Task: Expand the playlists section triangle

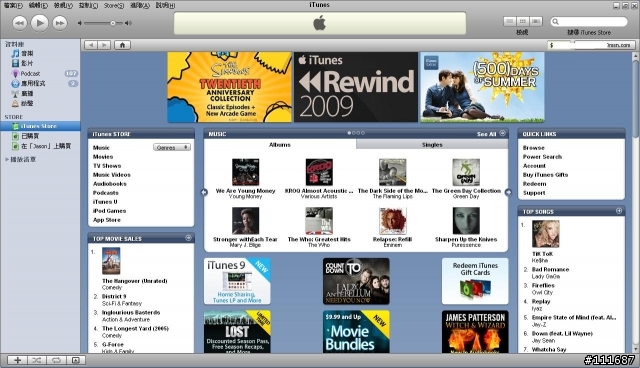Action: (7, 160)
